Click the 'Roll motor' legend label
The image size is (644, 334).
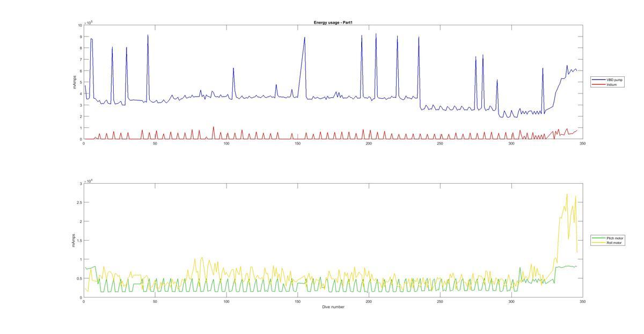coord(614,243)
